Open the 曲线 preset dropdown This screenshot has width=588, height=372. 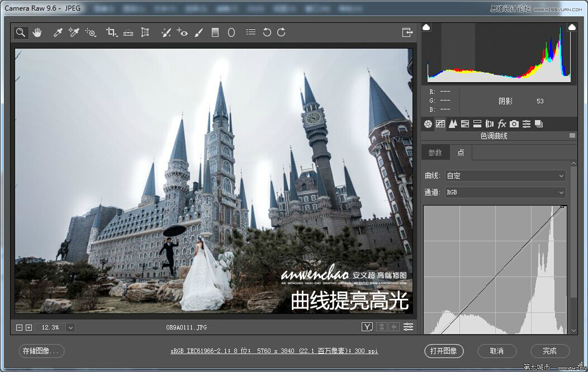(505, 176)
